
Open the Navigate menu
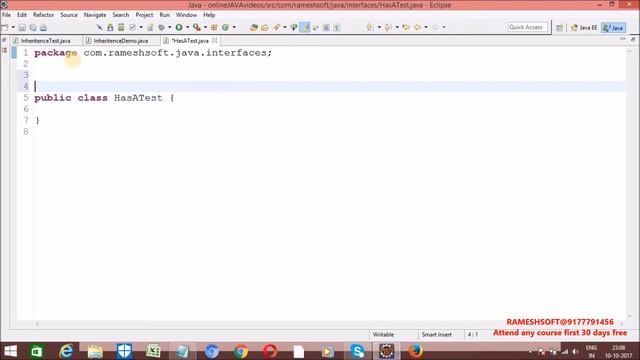tap(95, 15)
